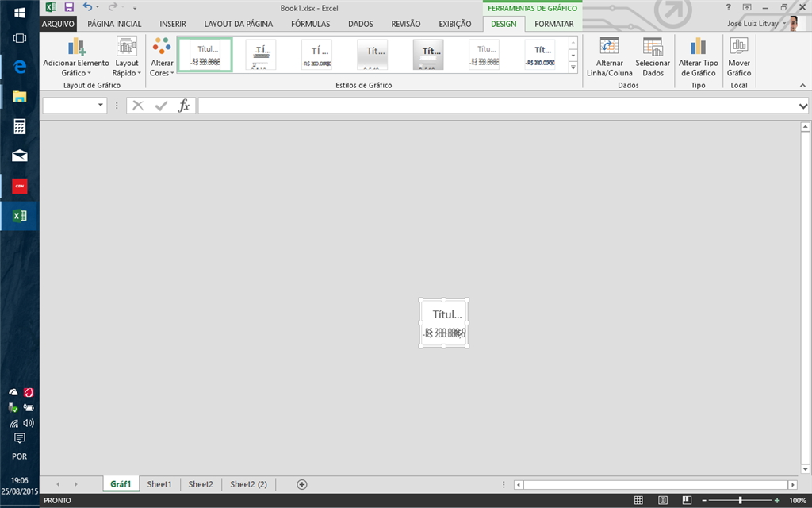
Task: Select fourth gray gradient chart style
Action: click(x=373, y=55)
